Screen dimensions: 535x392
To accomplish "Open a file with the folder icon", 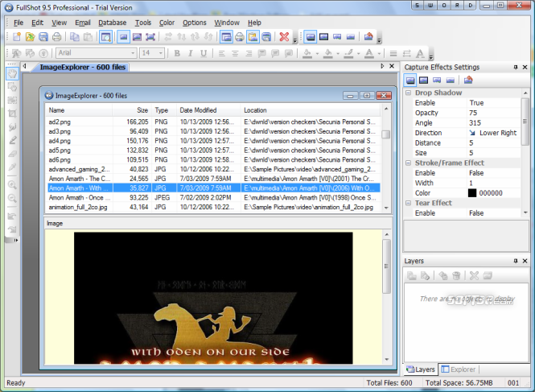I will pos(30,36).
